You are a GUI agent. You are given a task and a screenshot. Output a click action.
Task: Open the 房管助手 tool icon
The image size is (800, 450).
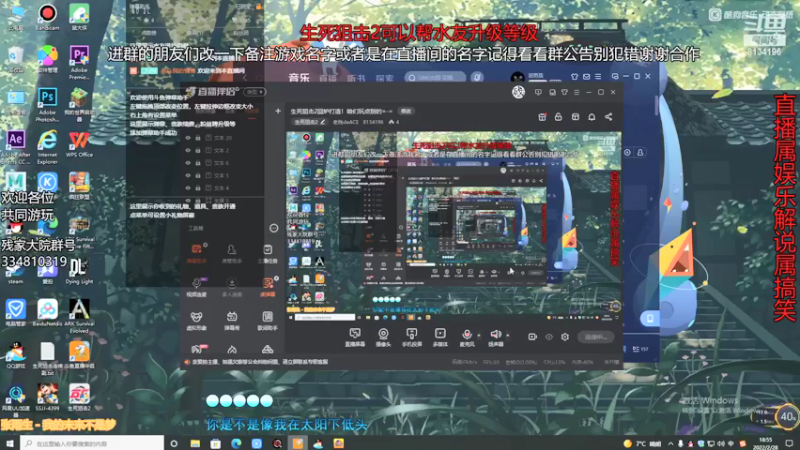[x=232, y=254]
